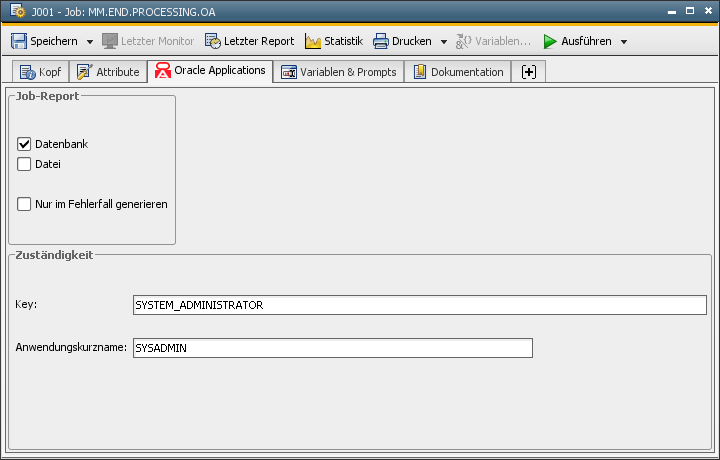Maximize the J001 job window
720x460 pixels.
click(x=690, y=11)
